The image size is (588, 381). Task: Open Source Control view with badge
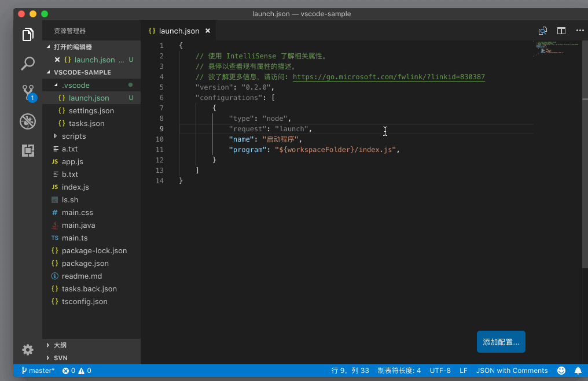(28, 93)
